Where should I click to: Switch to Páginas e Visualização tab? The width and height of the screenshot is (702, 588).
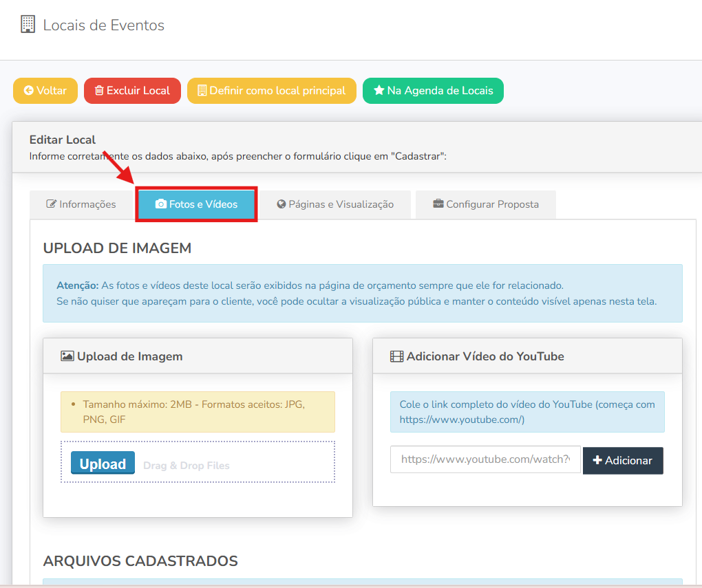point(335,204)
